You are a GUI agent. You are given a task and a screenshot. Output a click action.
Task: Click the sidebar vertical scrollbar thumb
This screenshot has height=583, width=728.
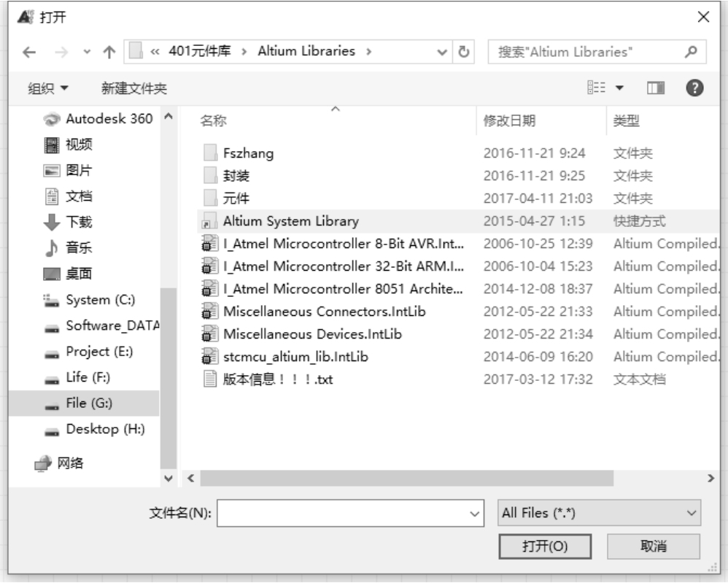coord(169,379)
